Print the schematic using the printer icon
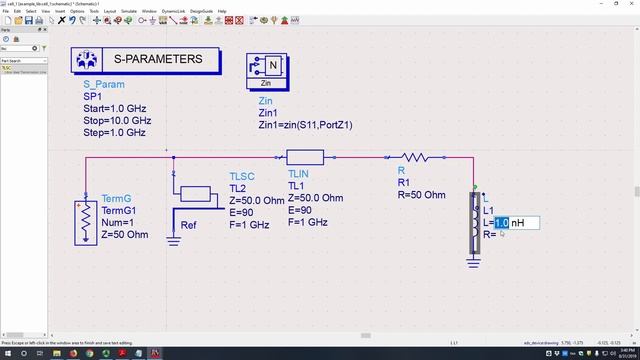640x360 pixels. [x=39, y=20]
